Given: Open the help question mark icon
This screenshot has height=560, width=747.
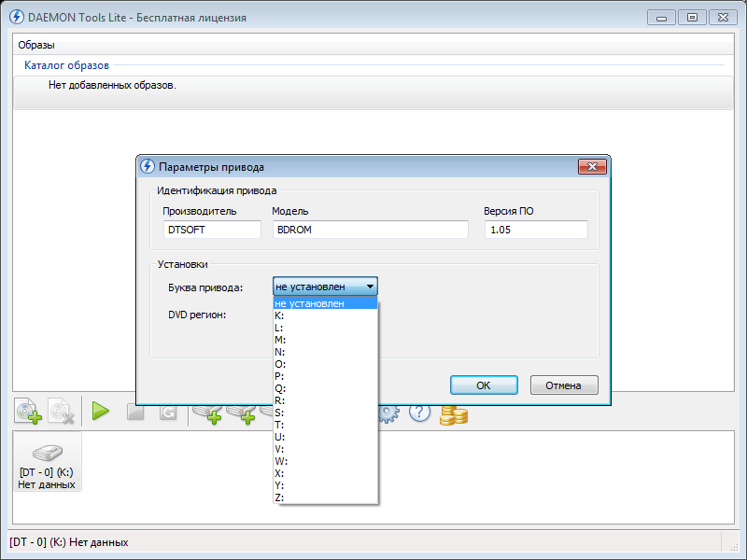Looking at the screenshot, I should coord(419,413).
